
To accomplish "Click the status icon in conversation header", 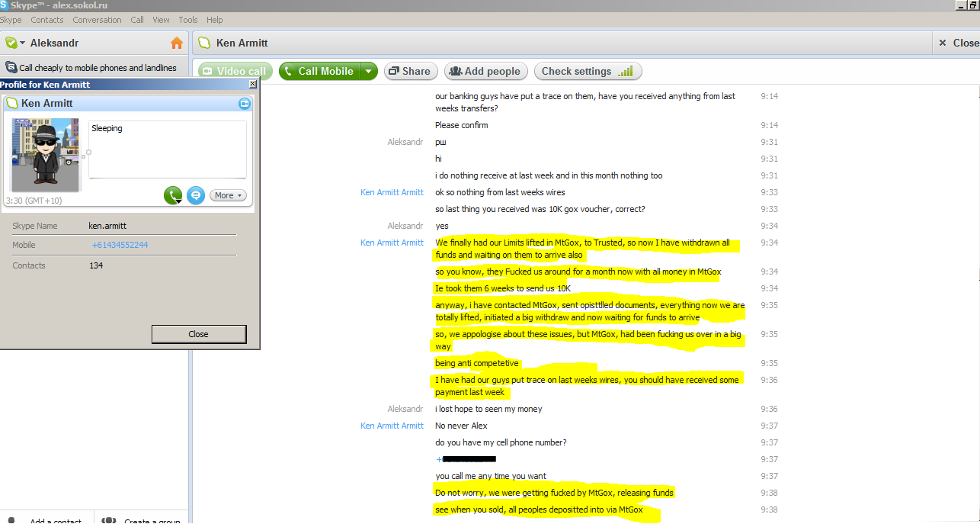I will coord(204,43).
